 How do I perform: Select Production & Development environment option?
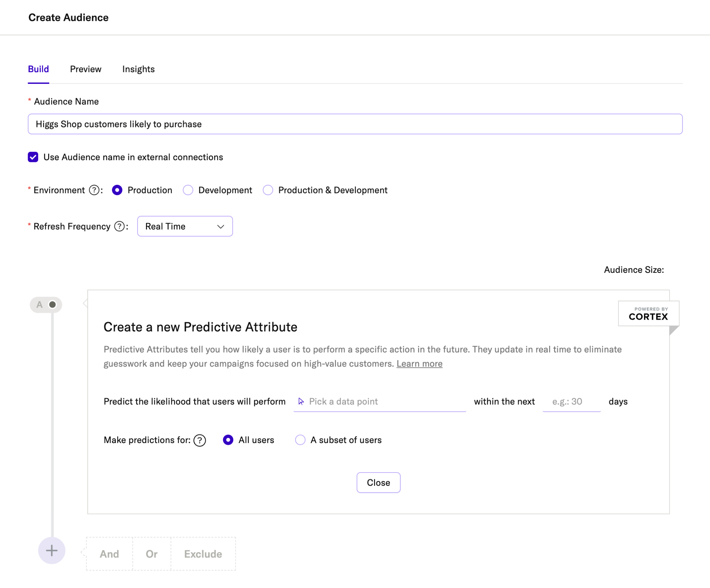[268, 190]
